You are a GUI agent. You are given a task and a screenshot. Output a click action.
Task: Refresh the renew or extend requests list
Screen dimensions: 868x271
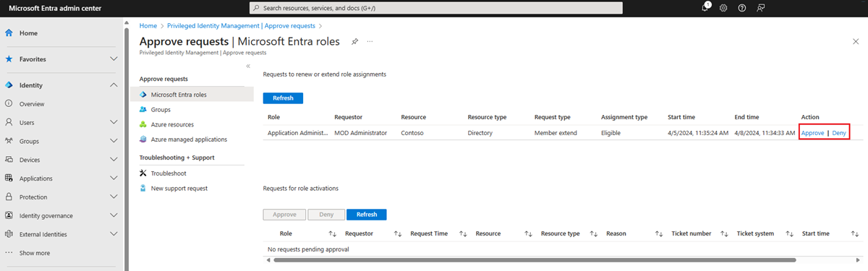pos(283,98)
